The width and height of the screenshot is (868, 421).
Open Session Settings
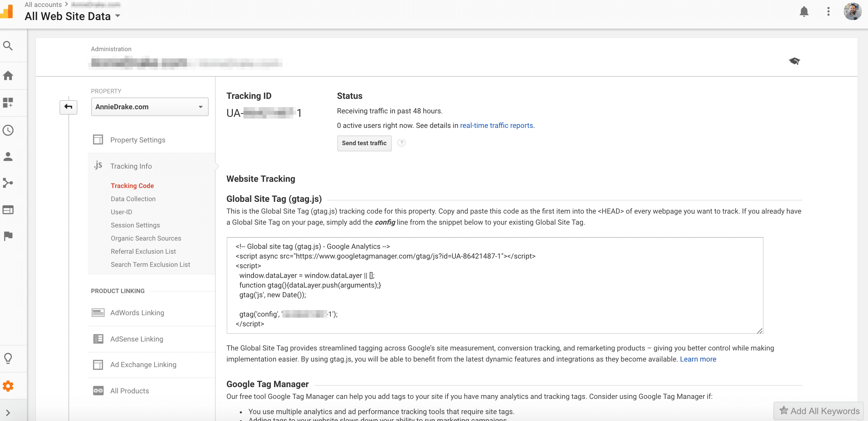tap(135, 225)
